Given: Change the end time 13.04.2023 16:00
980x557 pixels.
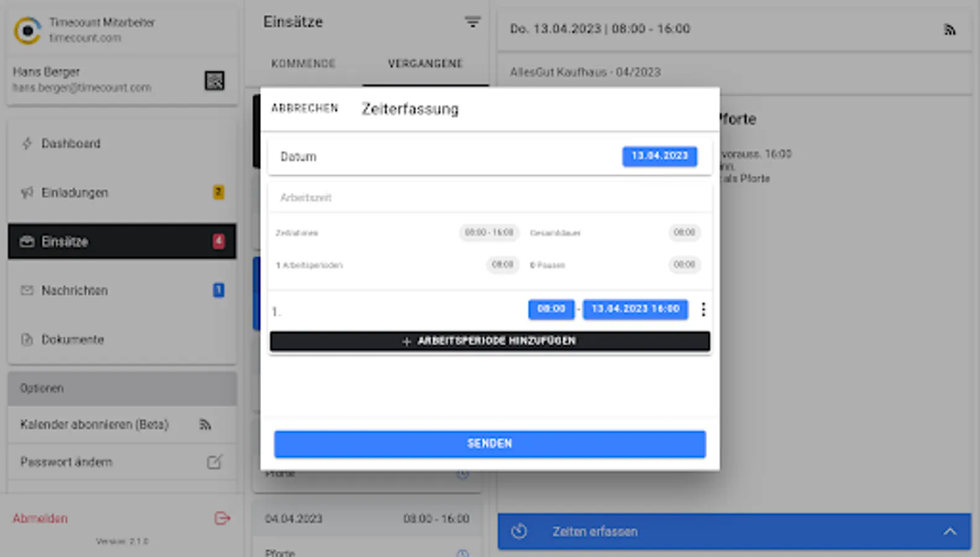Looking at the screenshot, I should pos(635,309).
